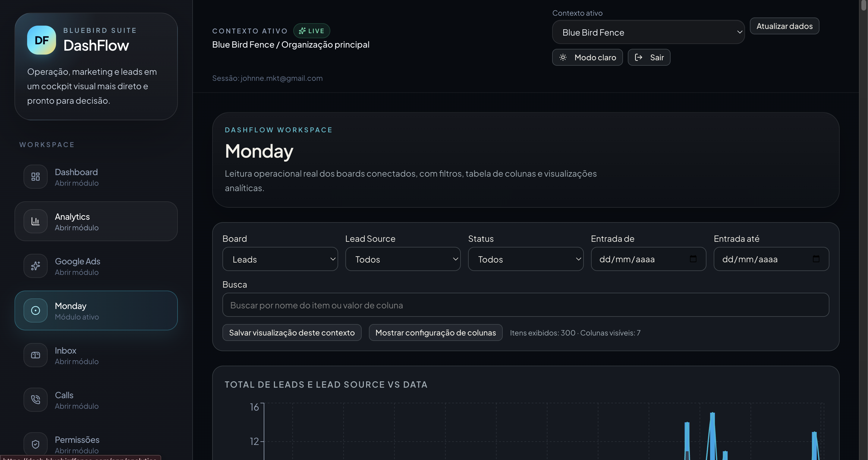Click the DASHFLOW WORKSPACE label
The width and height of the screenshot is (868, 460).
pos(279,130)
